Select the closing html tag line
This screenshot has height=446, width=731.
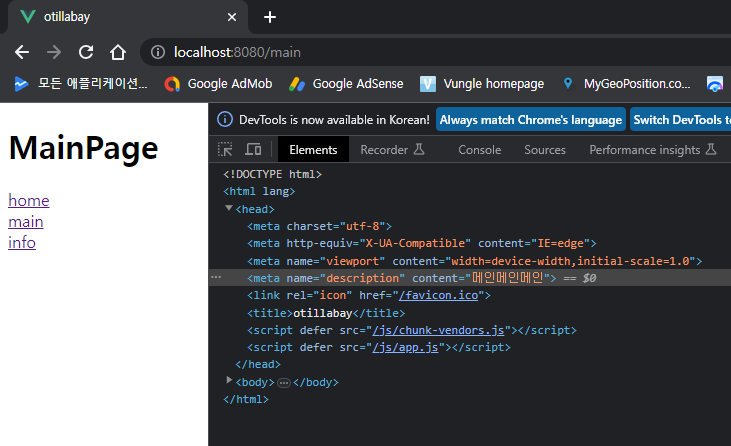pos(246,399)
